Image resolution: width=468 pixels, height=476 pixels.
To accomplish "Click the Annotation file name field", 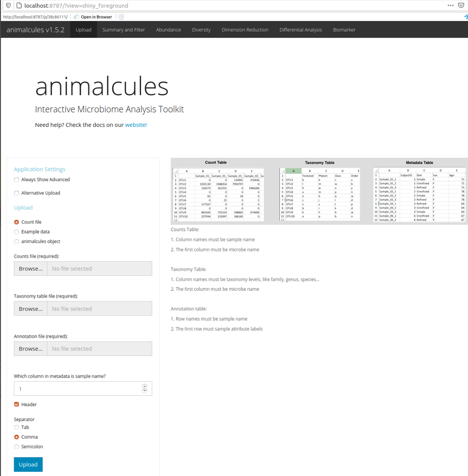I will click(x=100, y=349).
